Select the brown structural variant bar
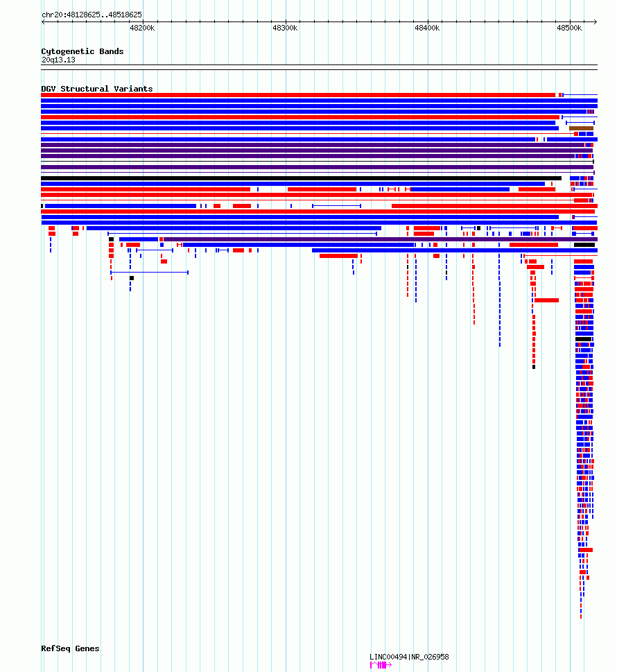This screenshot has height=672, width=617. click(x=581, y=128)
